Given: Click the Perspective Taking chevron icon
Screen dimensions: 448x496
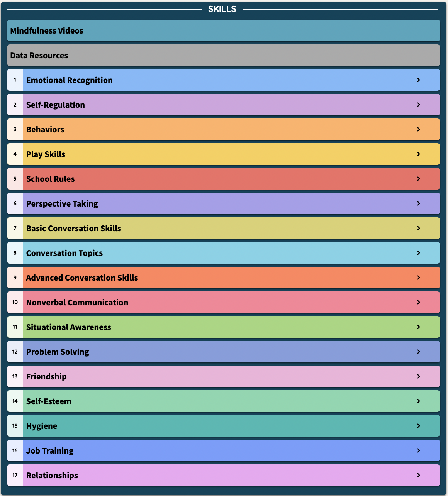Looking at the screenshot, I should coord(419,203).
